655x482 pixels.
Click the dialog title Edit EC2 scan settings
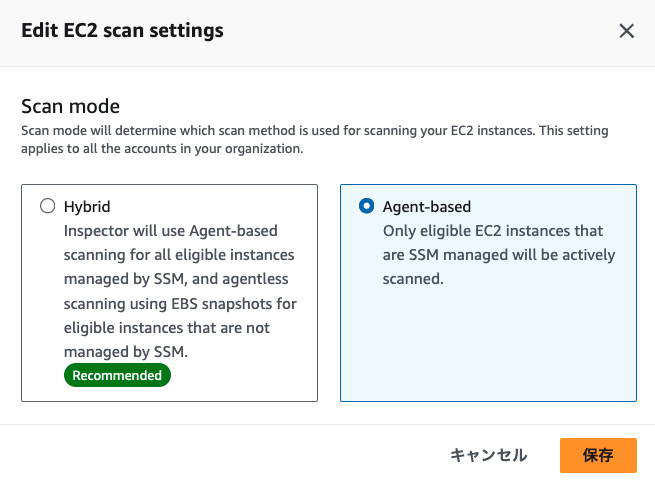click(122, 31)
